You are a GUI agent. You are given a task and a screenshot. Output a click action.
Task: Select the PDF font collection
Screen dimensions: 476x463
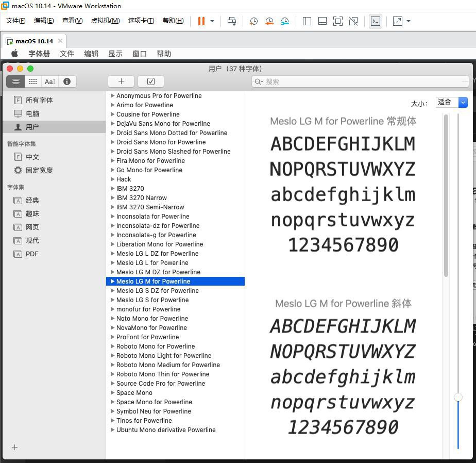(x=54, y=254)
